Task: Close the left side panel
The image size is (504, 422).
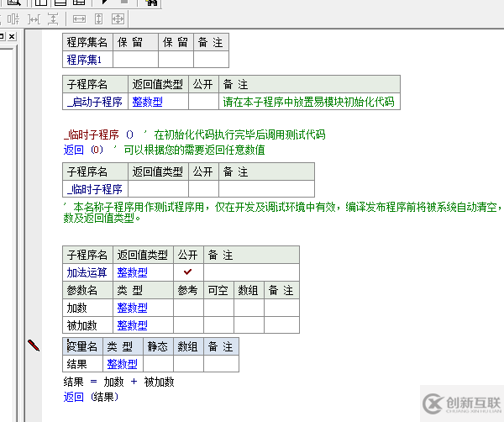Action: 12,36
